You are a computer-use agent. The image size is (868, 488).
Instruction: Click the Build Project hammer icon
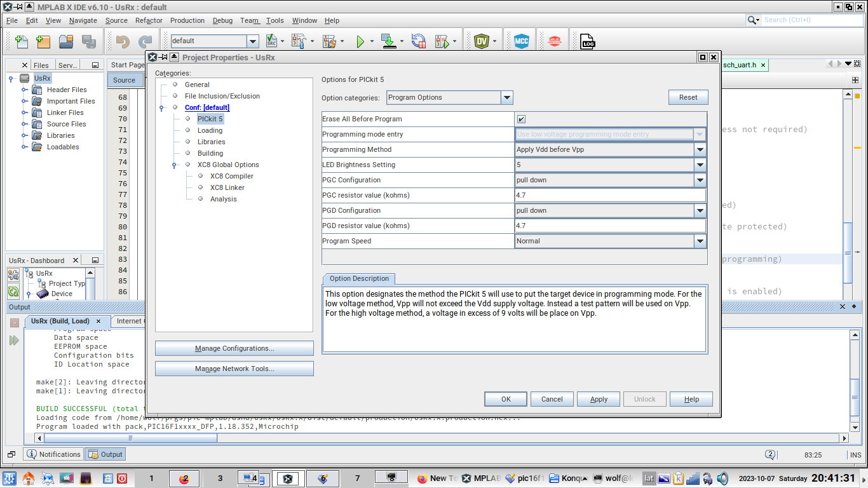(x=298, y=42)
